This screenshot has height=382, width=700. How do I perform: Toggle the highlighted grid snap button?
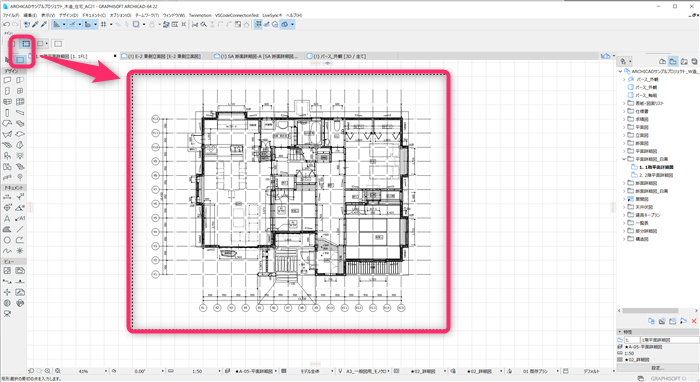[x=258, y=25]
